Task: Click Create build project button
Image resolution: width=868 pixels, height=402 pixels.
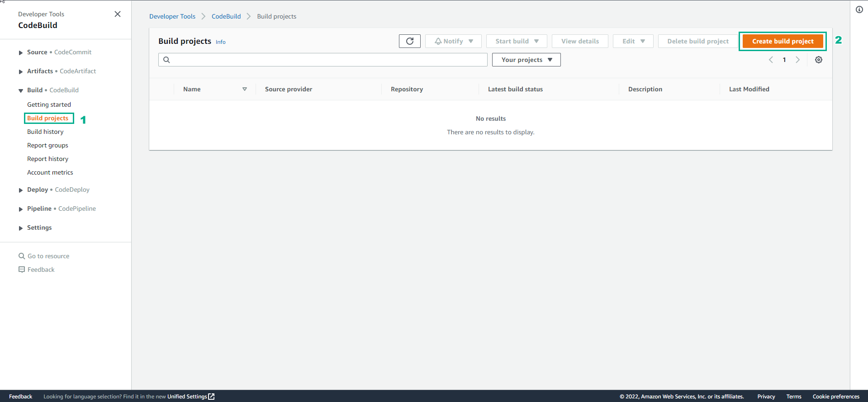Action: [x=783, y=41]
